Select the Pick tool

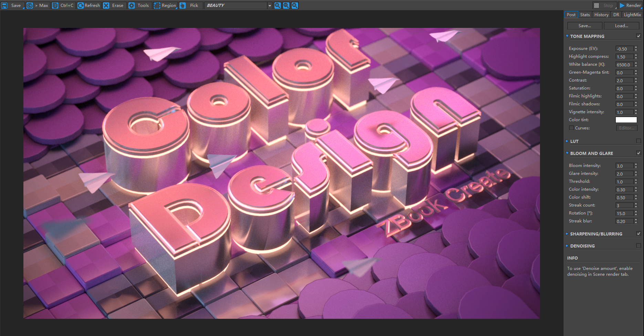(x=190, y=6)
